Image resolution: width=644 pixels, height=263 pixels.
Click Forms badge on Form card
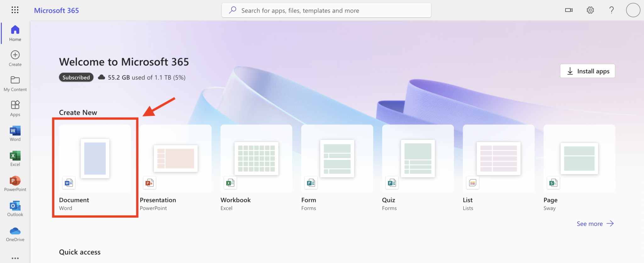point(311,183)
